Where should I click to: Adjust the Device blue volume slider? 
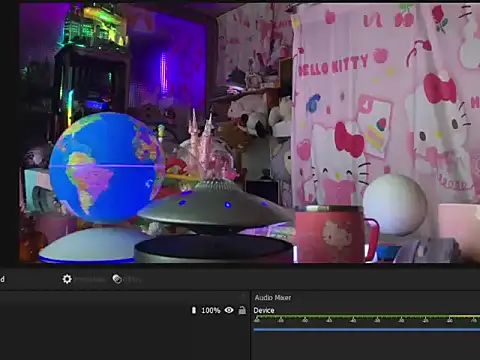pos(367,330)
